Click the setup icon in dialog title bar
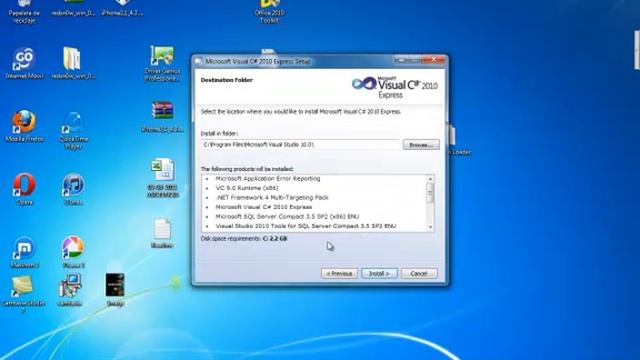 point(198,61)
